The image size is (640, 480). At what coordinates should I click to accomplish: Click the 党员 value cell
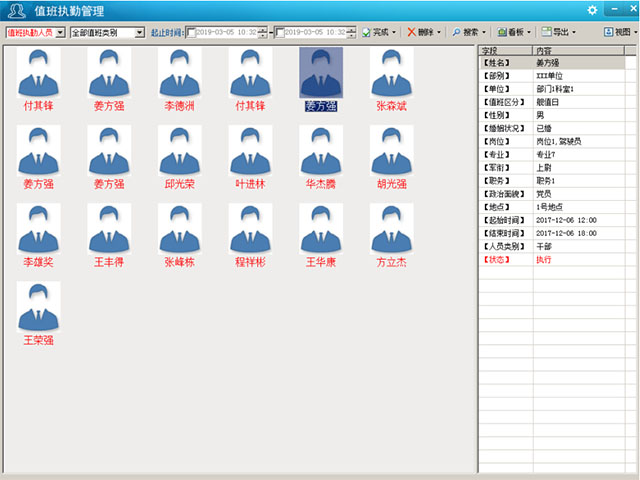[579, 194]
